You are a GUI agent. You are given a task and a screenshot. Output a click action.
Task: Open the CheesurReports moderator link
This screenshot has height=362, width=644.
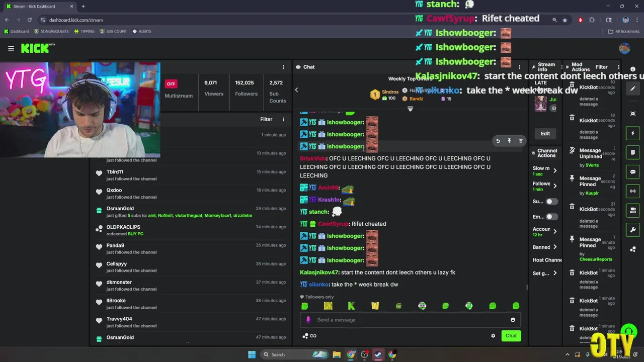coord(596,259)
